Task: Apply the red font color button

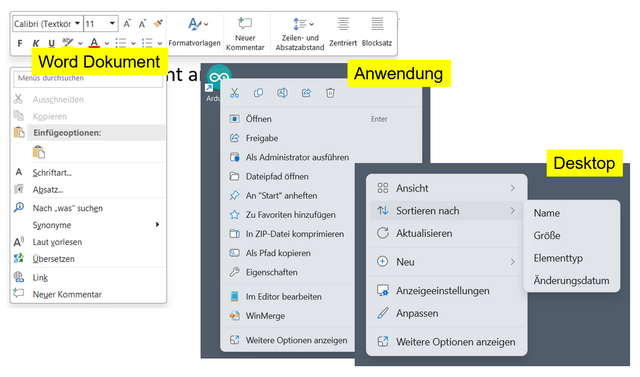Action: click(94, 42)
